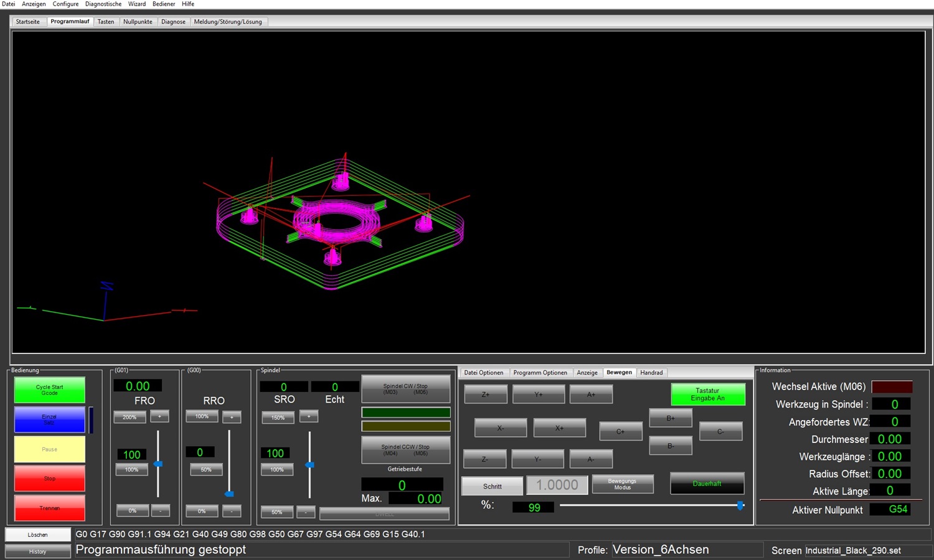Open the Diagnostische menu
Viewport: 934px width, 560px height.
103,4
